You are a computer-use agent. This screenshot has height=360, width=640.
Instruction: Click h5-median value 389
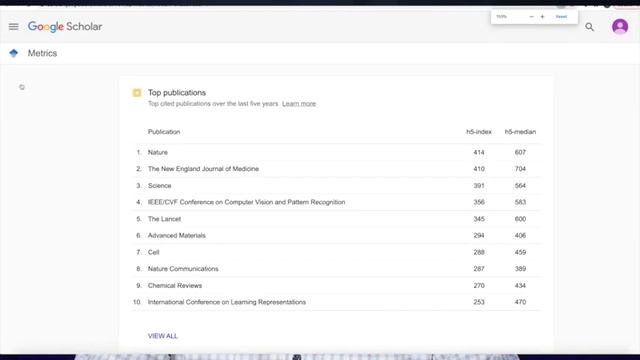pos(520,269)
